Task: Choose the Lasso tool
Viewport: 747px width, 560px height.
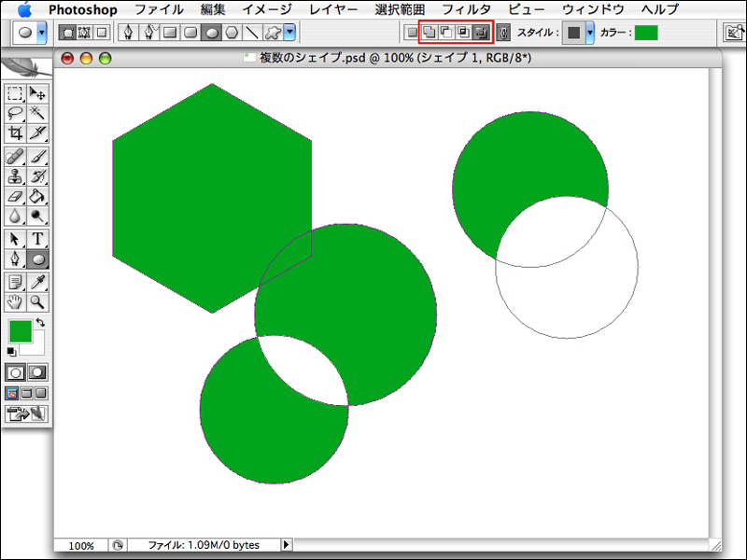Action: click(x=15, y=113)
